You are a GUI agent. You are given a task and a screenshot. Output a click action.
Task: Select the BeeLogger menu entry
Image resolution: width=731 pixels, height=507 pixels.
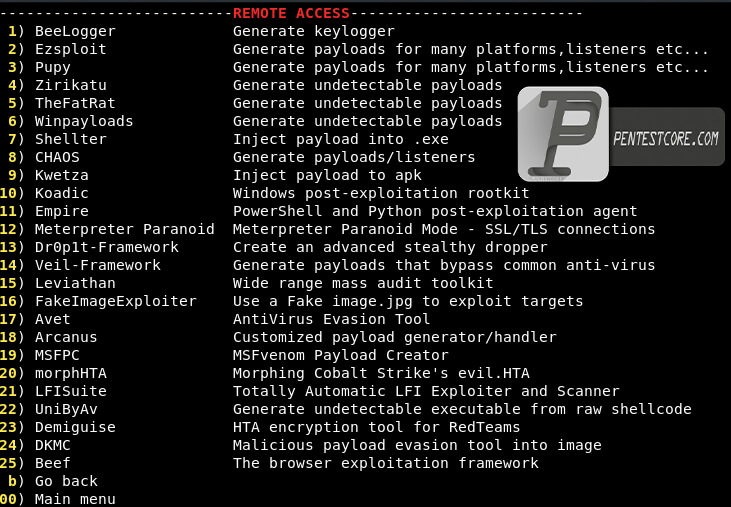[75, 31]
